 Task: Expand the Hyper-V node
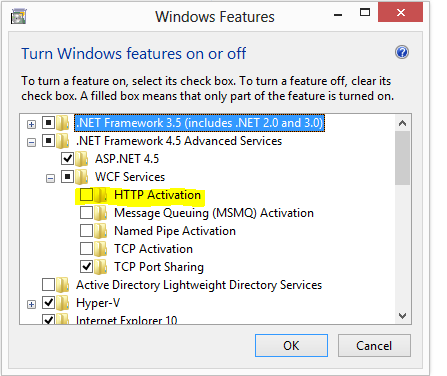click(31, 305)
